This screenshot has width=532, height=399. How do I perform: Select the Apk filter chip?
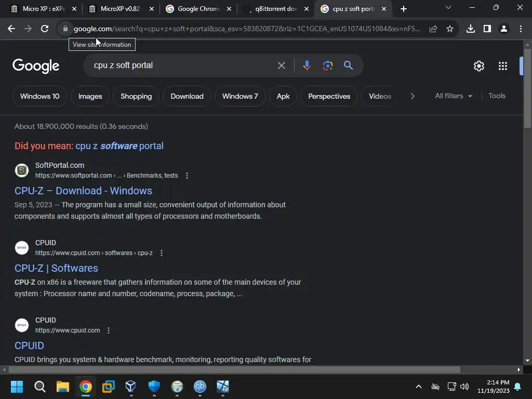pos(283,96)
